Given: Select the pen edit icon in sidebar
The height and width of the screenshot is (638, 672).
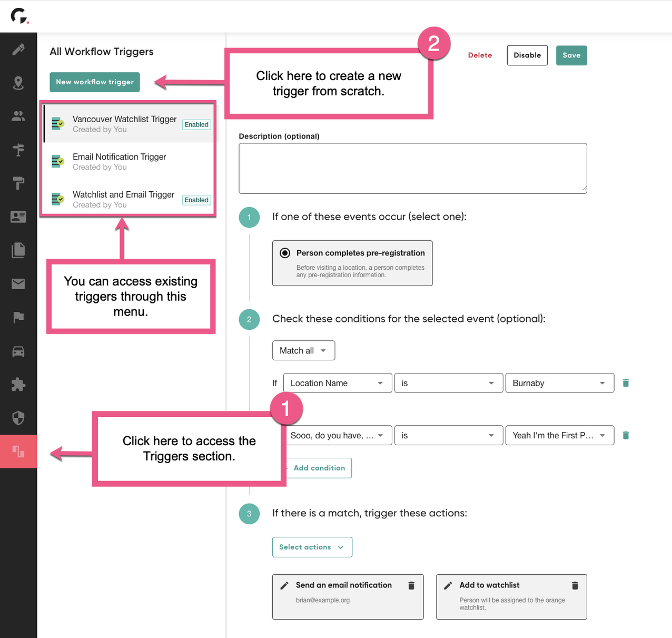Looking at the screenshot, I should (x=18, y=49).
